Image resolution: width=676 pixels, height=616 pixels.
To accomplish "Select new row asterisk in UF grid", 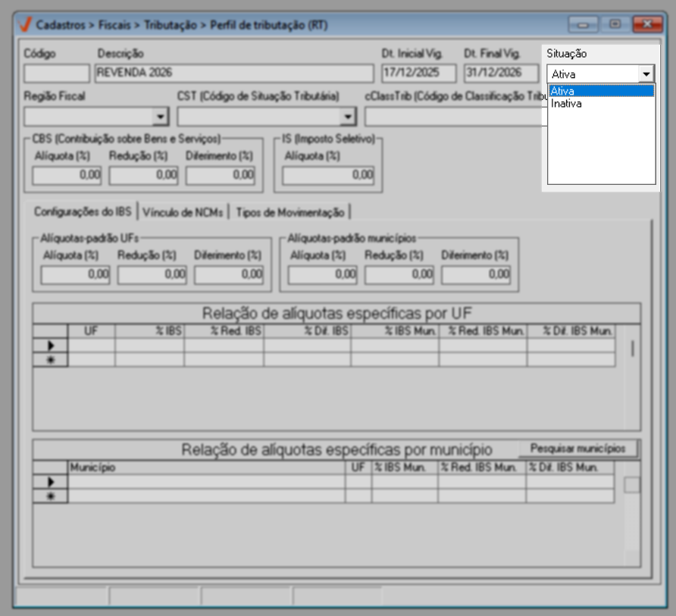I will (x=51, y=359).
